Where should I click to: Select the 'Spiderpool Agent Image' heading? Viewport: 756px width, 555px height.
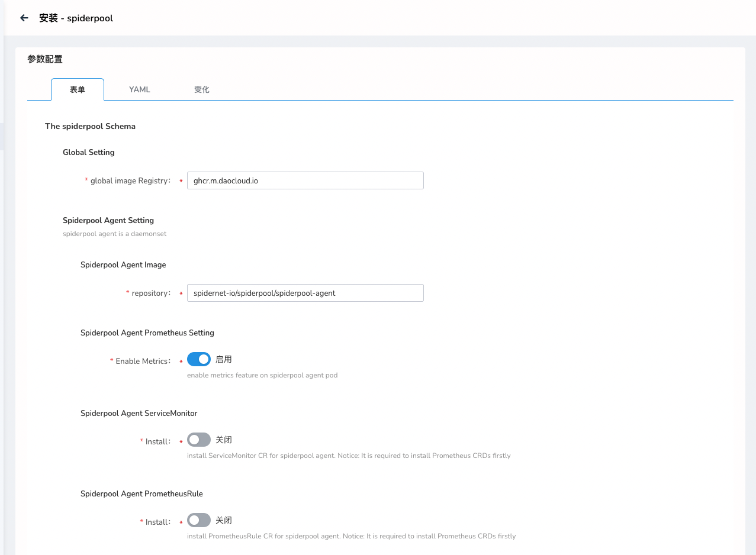(x=123, y=264)
